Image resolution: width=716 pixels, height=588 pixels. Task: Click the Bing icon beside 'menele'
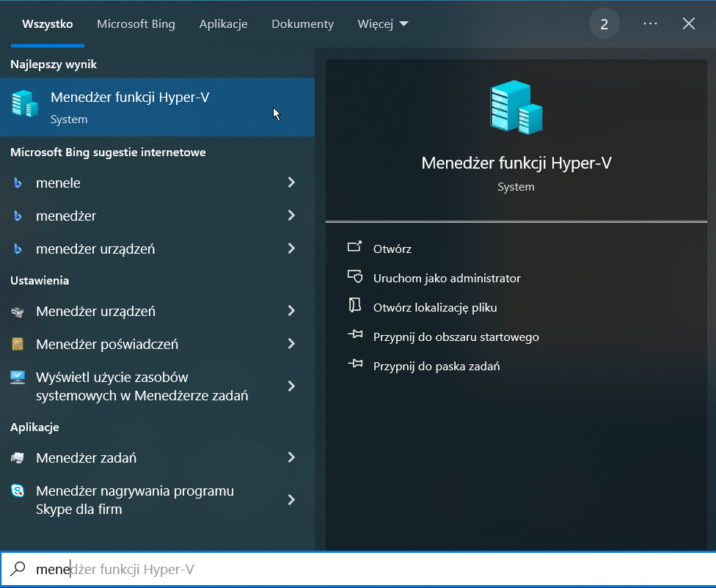pos(18,183)
